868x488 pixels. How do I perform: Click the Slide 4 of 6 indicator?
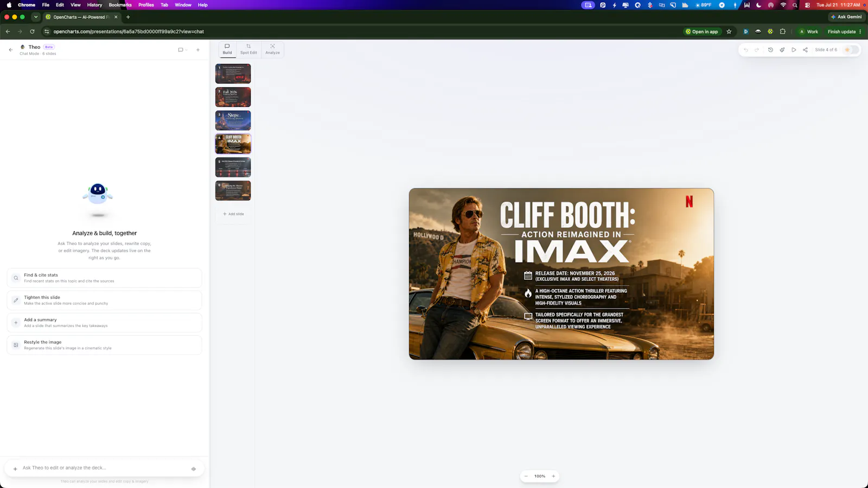click(x=826, y=50)
